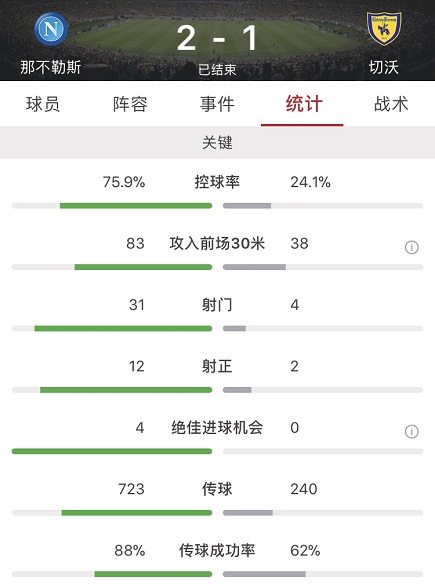The width and height of the screenshot is (435, 584).
Task: Click the grey 射门 bar for Chievo
Action: coord(234,328)
